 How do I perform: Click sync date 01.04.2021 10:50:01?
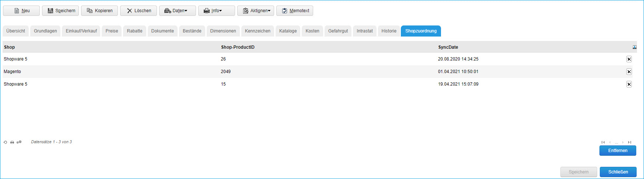pos(458,72)
